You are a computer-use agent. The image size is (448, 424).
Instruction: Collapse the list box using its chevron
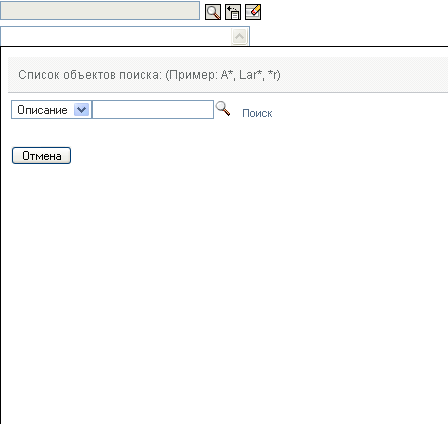pyautogui.click(x=239, y=36)
